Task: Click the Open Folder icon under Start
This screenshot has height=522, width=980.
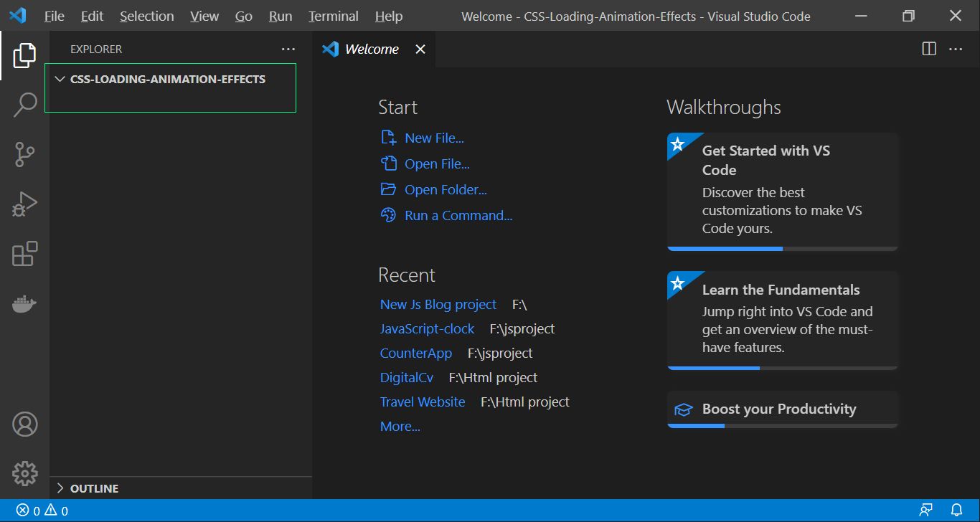Action: coord(388,189)
